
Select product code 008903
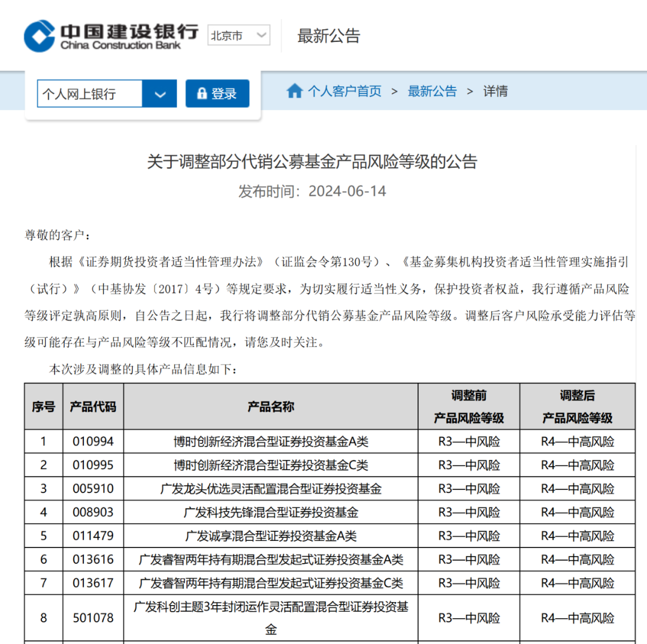click(93, 512)
